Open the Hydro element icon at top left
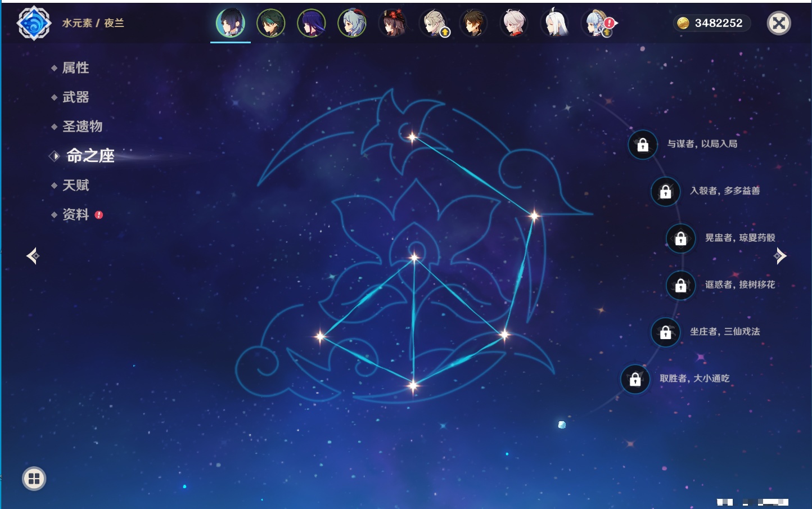812x509 pixels. [x=34, y=23]
